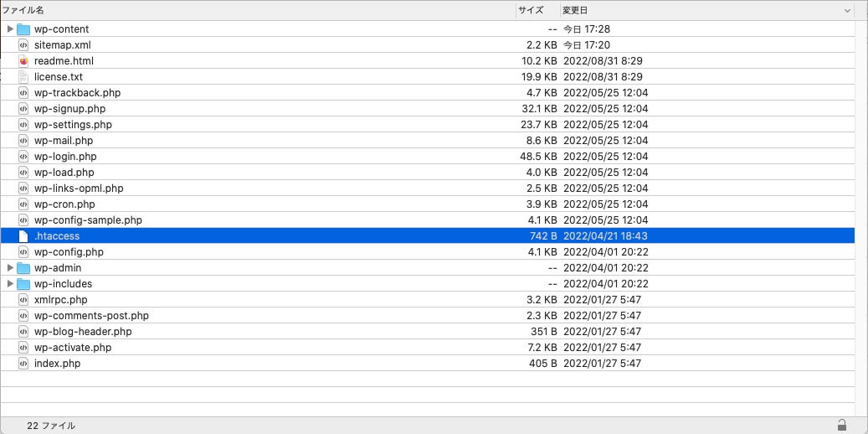Click the 2022/04/21 18:43 modified date
Image resolution: width=868 pixels, height=434 pixels.
coord(606,236)
